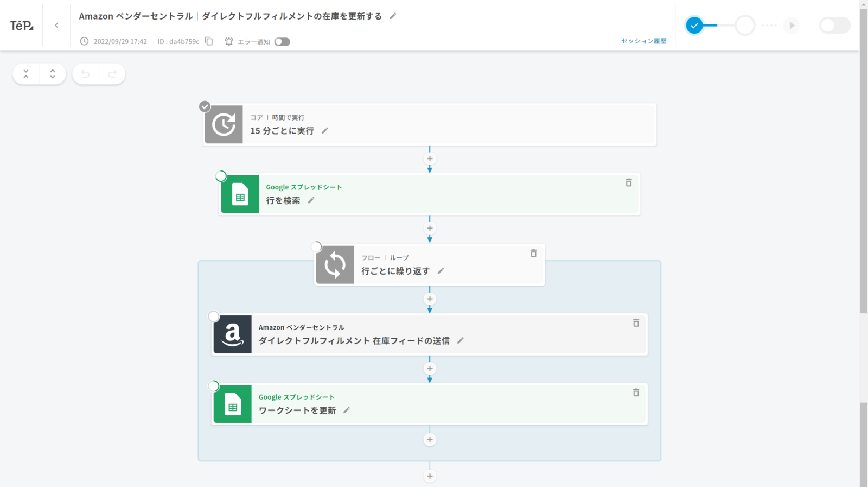Redo the last change
The image size is (868, 487).
[x=112, y=74]
